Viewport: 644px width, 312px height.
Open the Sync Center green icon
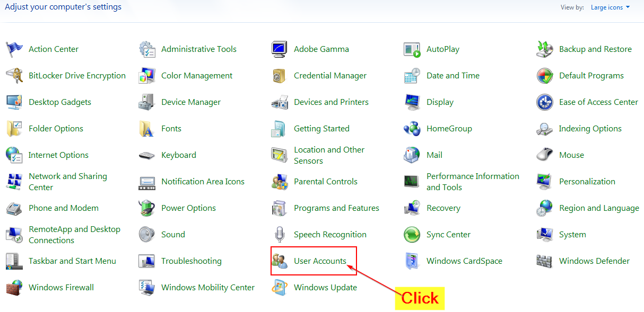(412, 235)
